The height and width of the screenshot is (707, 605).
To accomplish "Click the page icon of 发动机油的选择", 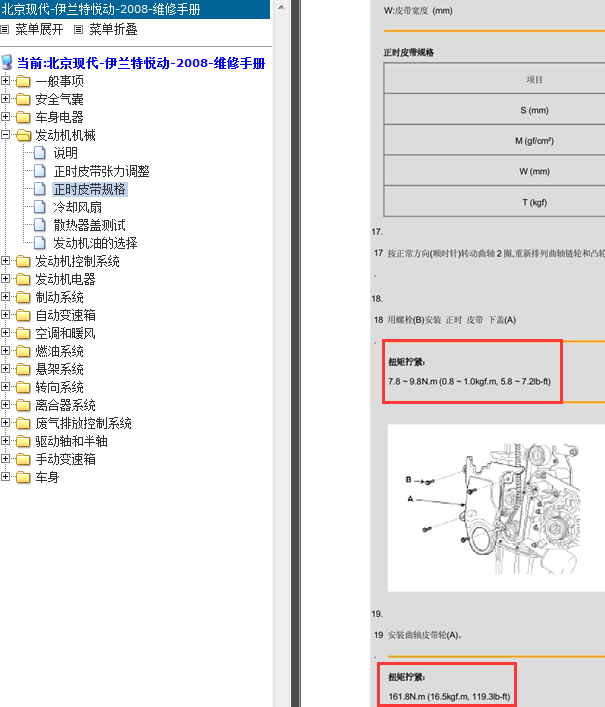I will click(40, 243).
